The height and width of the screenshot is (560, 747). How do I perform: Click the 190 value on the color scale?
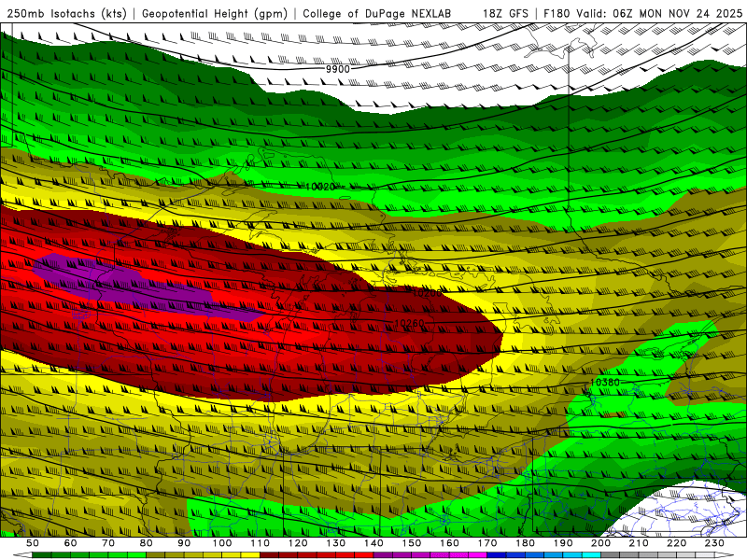[563, 543]
